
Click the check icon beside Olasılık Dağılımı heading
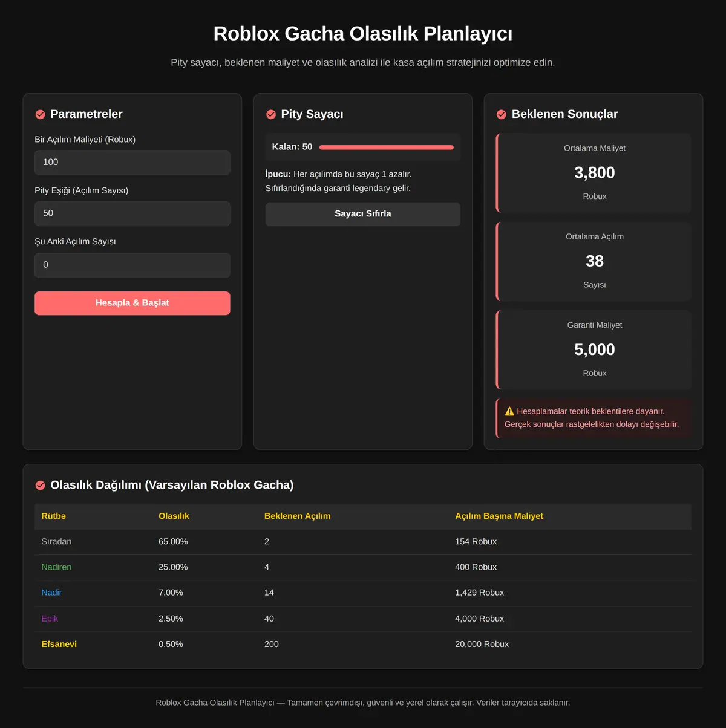40,485
